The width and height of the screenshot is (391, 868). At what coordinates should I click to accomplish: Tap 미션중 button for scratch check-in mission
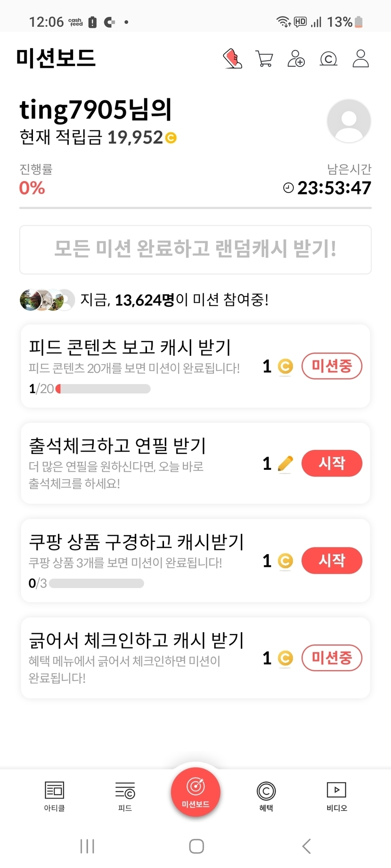click(x=332, y=658)
